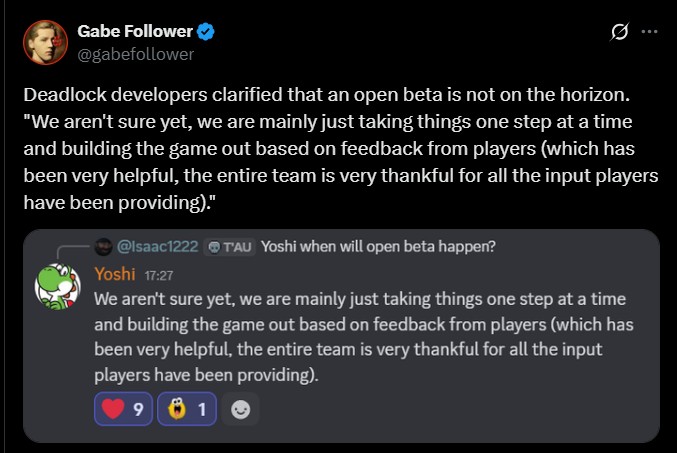
Task: Click the skull icon in TAU tag
Action: 214,247
